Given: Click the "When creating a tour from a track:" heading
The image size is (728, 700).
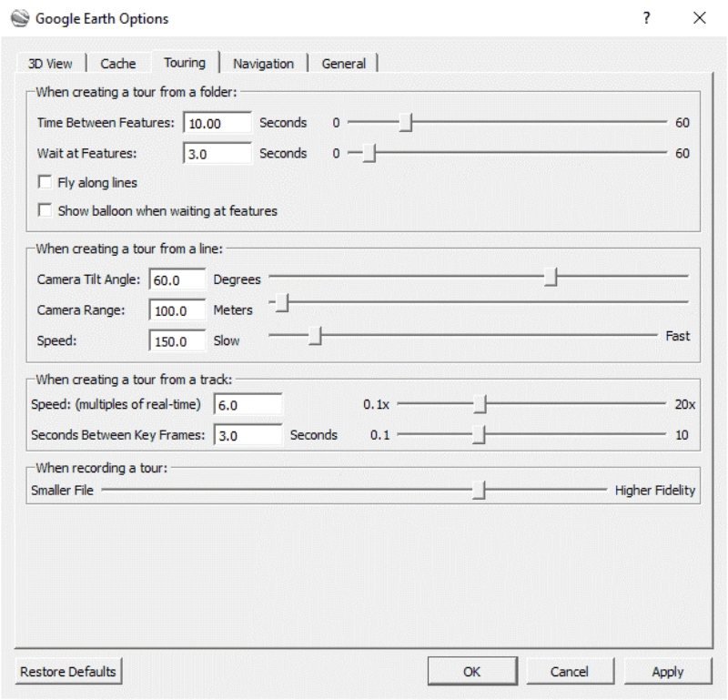Looking at the screenshot, I should pyautogui.click(x=134, y=380).
